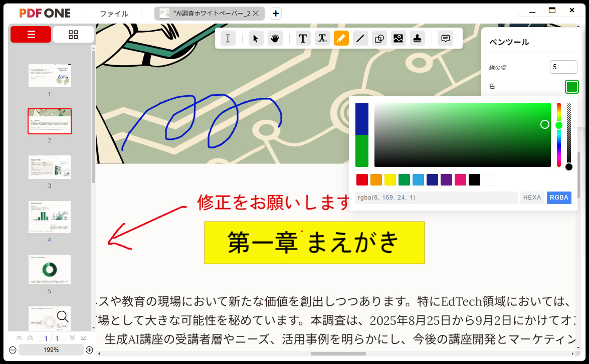
Task: Switch sidebar to grid thumbnail view
Action: click(73, 35)
